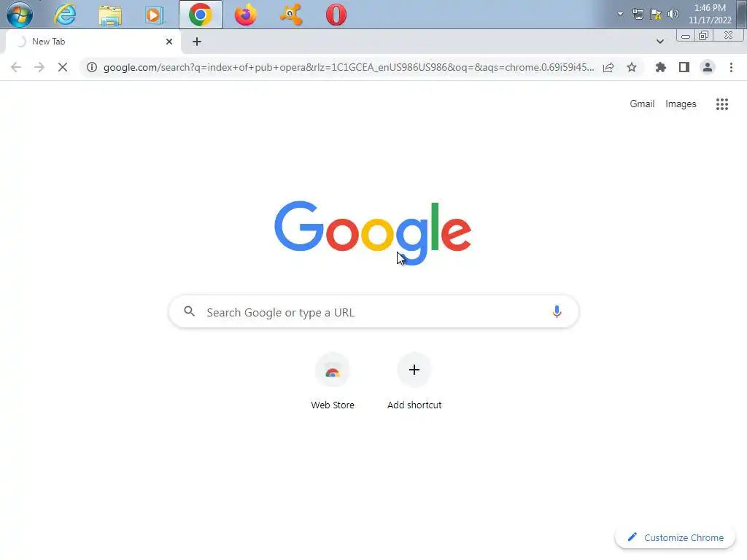Start voice search with microphone icon

[x=557, y=311]
